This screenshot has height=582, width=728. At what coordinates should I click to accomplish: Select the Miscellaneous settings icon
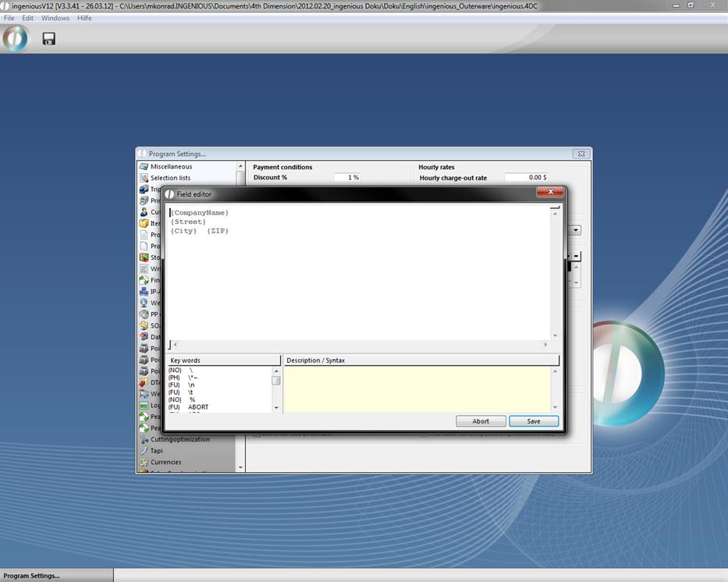point(144,166)
